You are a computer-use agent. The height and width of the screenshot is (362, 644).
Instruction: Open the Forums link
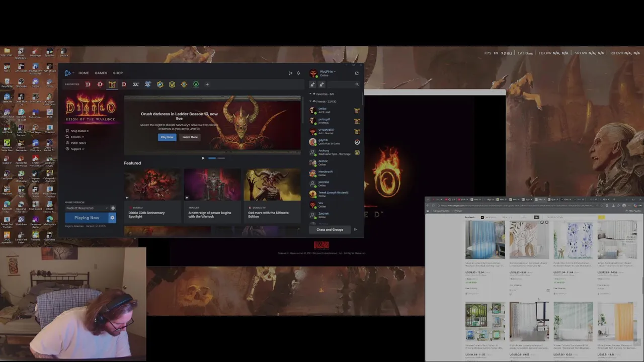pyautogui.click(x=74, y=137)
